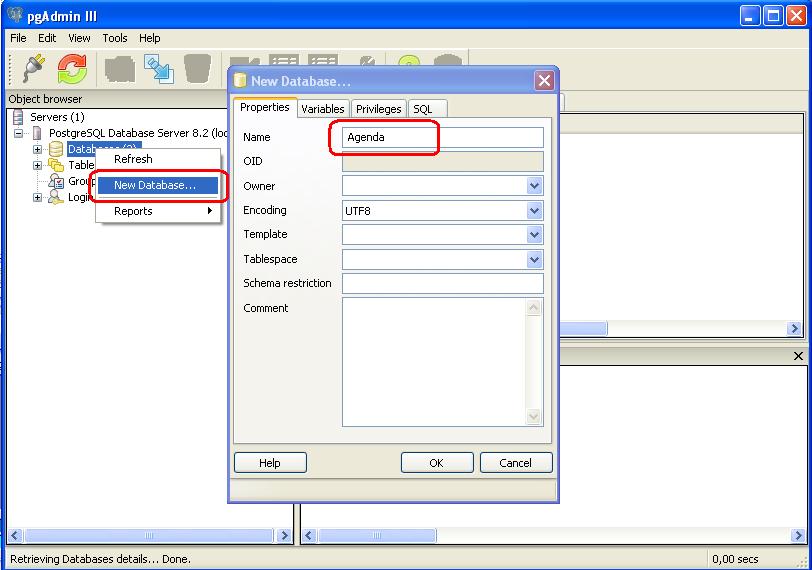Viewport: 812px width, 570px height.
Task: Click the blue Create object toolbar icon
Action: [158, 69]
